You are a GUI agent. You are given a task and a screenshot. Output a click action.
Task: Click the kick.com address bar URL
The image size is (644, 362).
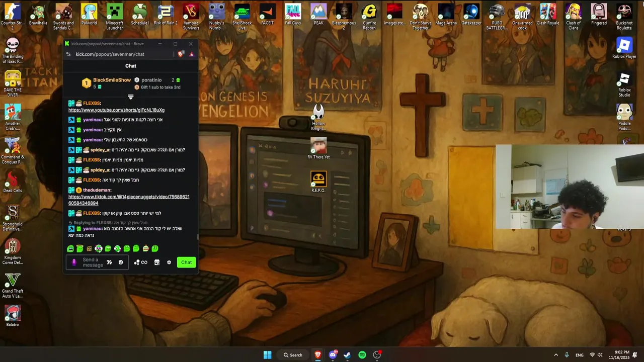point(110,54)
